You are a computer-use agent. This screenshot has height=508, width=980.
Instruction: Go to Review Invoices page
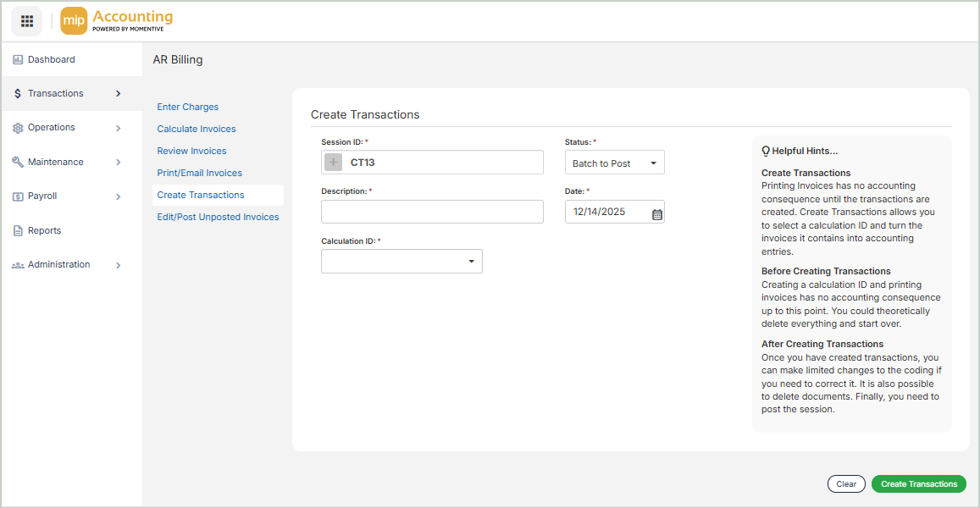(x=191, y=152)
